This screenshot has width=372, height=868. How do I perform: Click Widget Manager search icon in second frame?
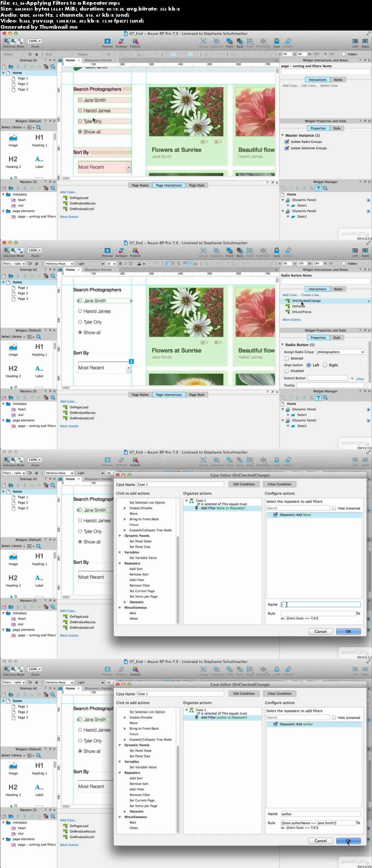click(x=325, y=398)
